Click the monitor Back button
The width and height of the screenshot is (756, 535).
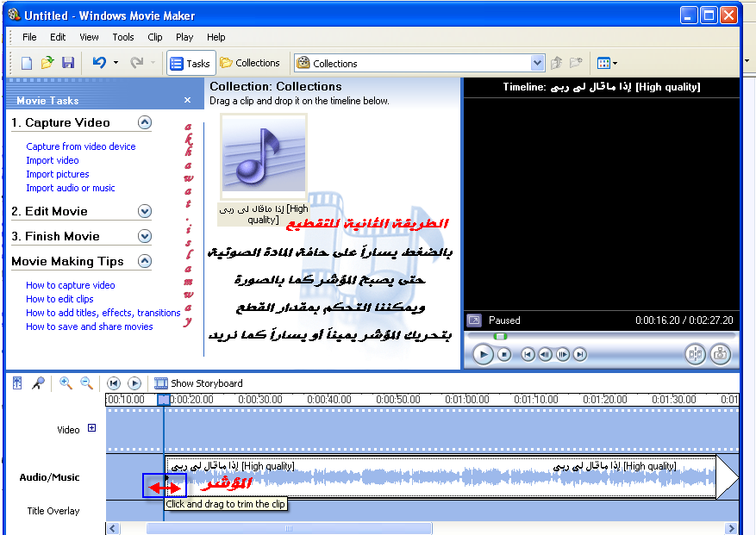(528, 355)
